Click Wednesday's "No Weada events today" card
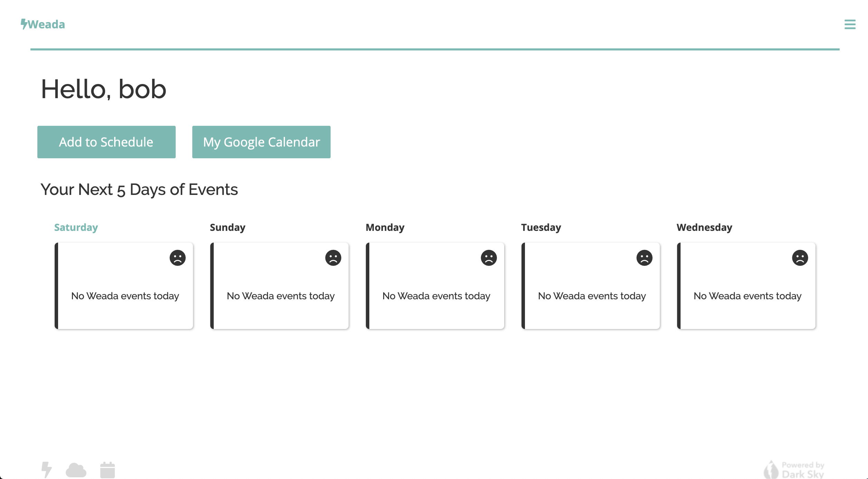The image size is (868, 479). 747,296
